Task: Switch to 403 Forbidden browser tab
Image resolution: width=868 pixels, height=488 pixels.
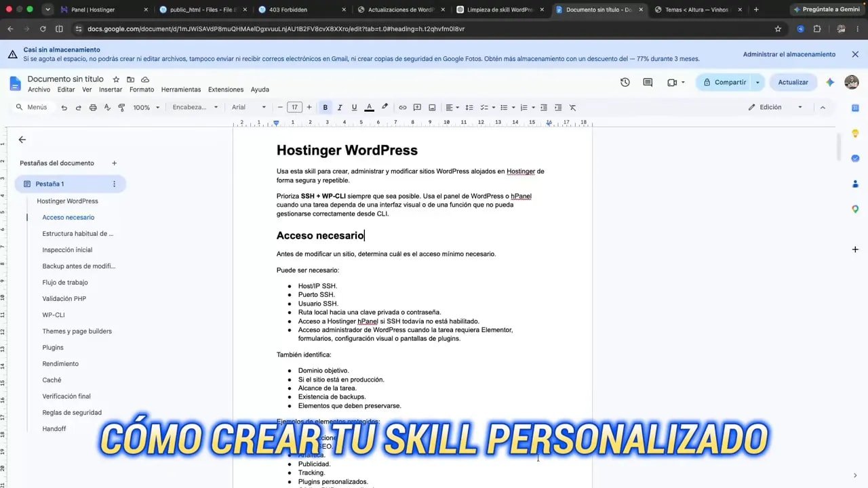Action: pos(302,9)
